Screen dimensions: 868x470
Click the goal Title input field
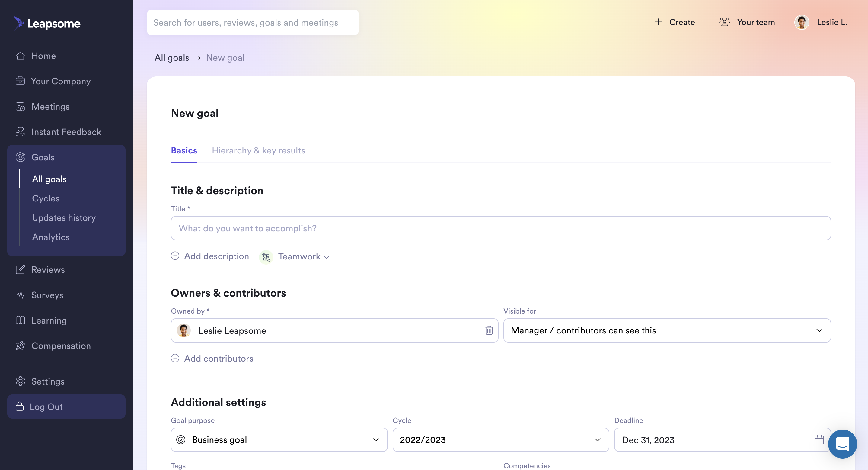coord(501,228)
